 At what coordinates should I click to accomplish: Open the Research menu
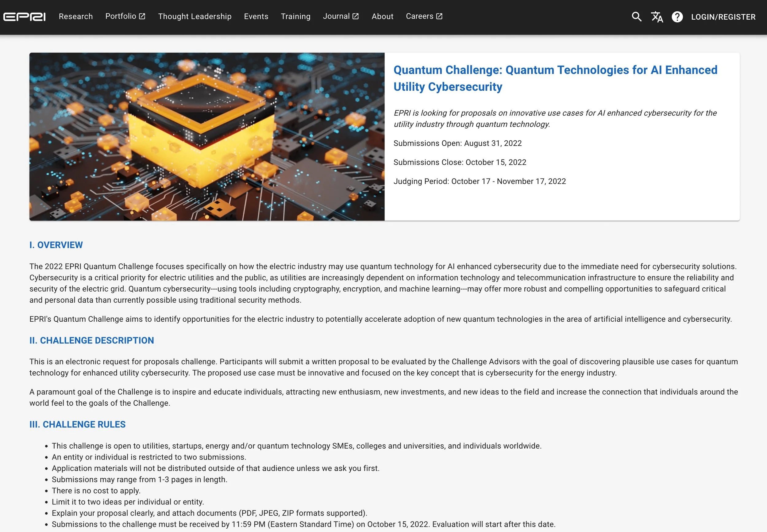point(76,16)
